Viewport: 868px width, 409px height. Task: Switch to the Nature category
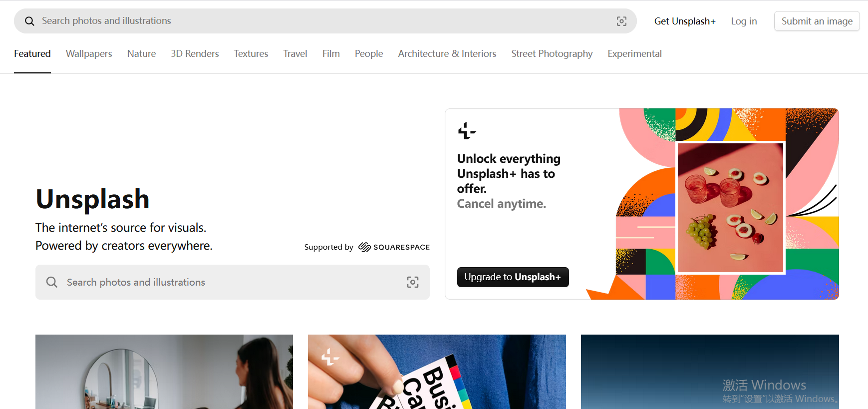tap(141, 53)
